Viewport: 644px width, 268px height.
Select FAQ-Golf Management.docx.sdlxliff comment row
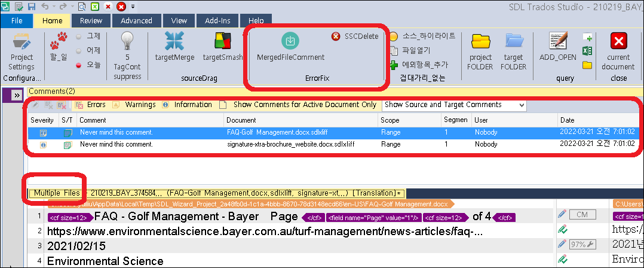tap(333, 132)
